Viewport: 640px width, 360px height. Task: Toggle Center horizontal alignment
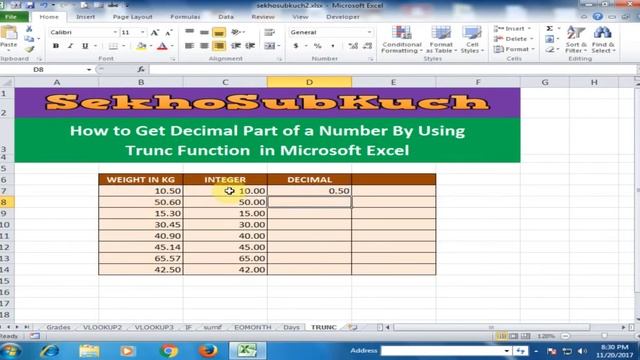pyautogui.click(x=204, y=46)
